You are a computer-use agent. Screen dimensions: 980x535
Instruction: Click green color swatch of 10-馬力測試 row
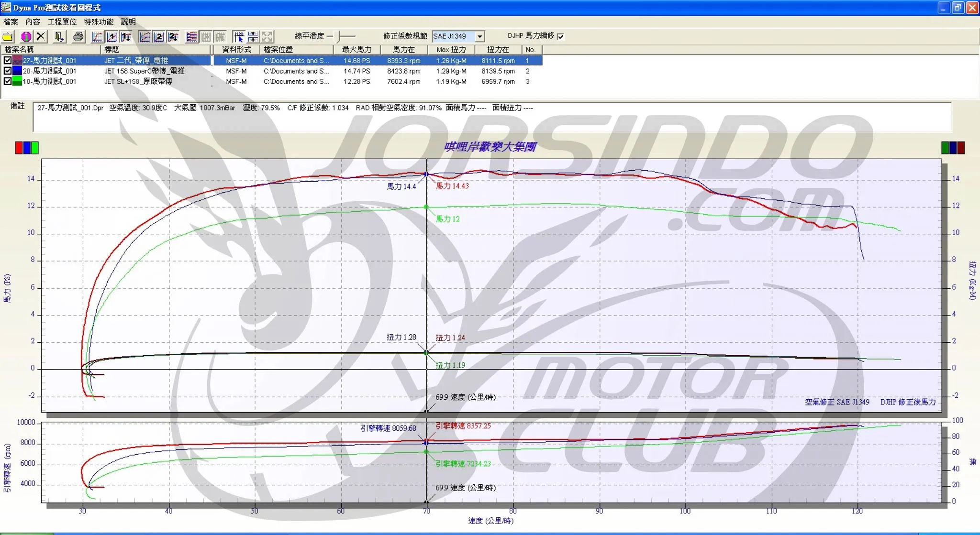click(x=17, y=81)
